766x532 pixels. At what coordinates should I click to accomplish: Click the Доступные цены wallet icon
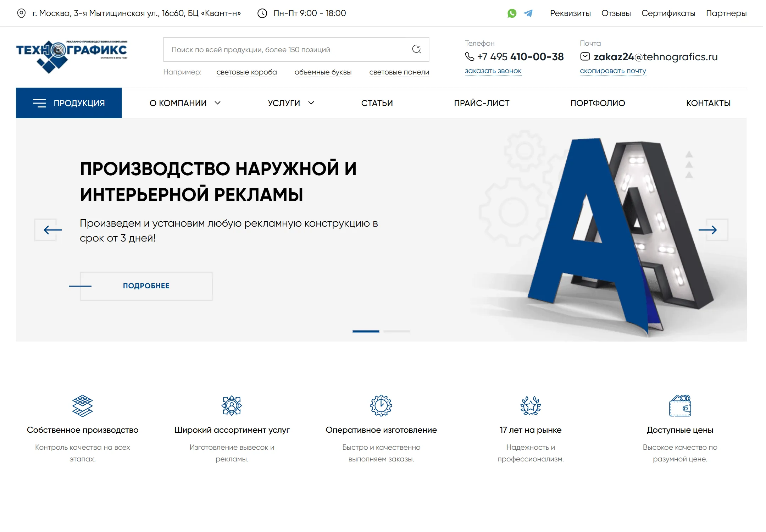[x=680, y=405]
